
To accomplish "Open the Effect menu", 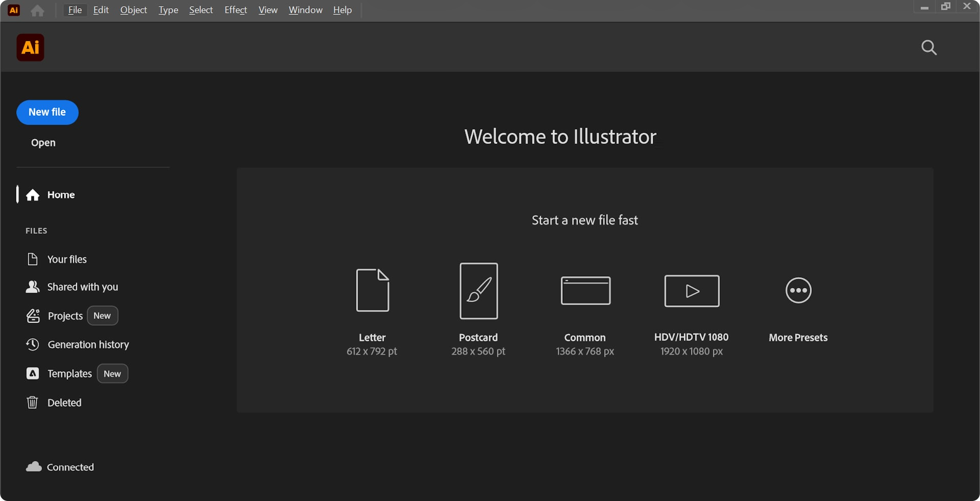I will coord(235,10).
